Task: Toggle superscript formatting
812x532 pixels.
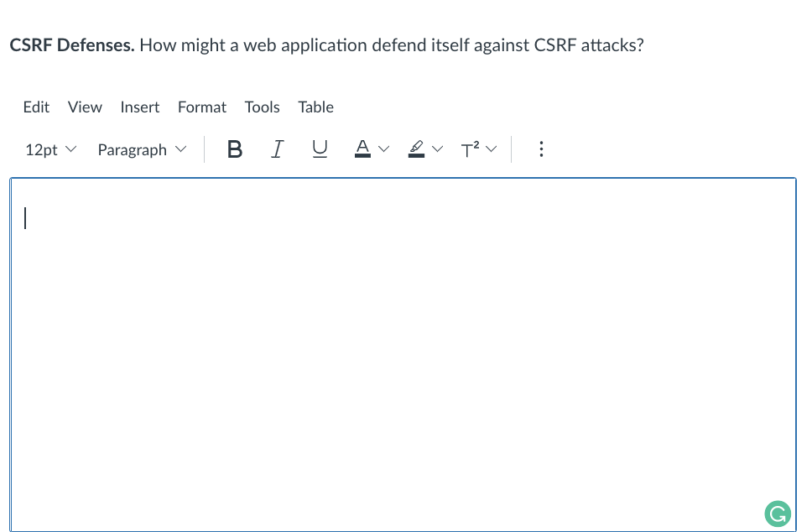Action: click(x=470, y=149)
